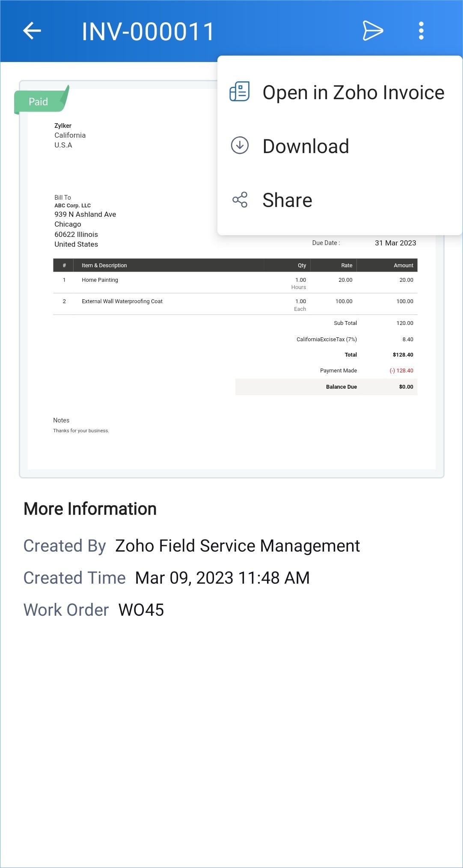Choose Share from the menu
The image size is (463, 868).
click(x=287, y=200)
